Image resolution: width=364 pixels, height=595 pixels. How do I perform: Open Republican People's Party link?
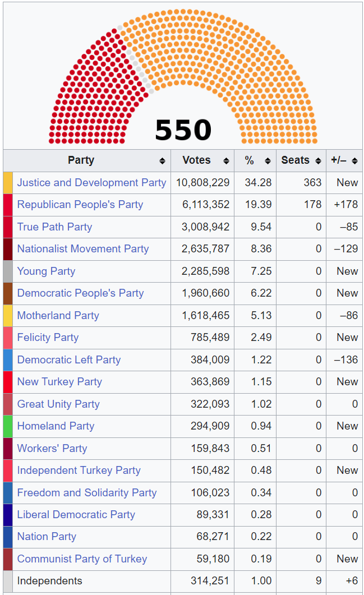pyautogui.click(x=80, y=205)
